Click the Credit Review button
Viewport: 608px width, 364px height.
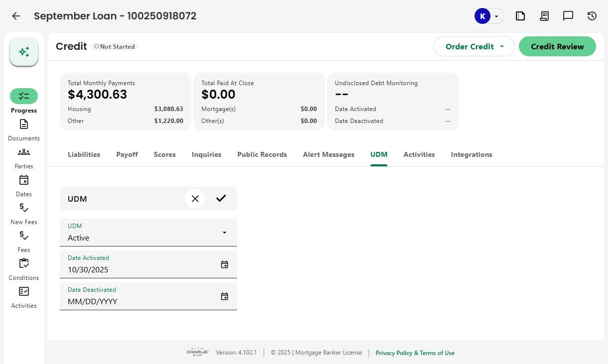(557, 46)
